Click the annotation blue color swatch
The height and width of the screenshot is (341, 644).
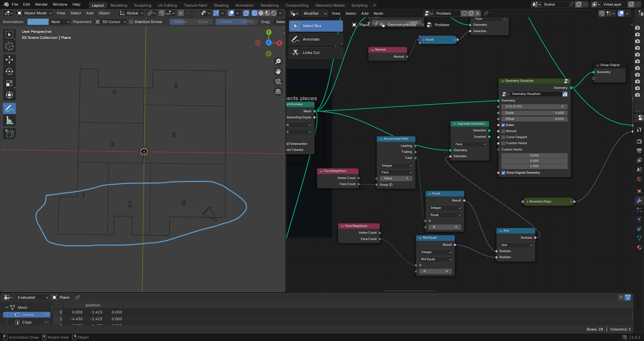(38, 22)
